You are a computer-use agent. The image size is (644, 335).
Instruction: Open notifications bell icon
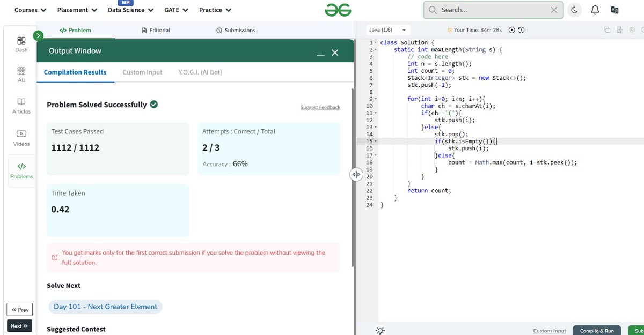[595, 10]
